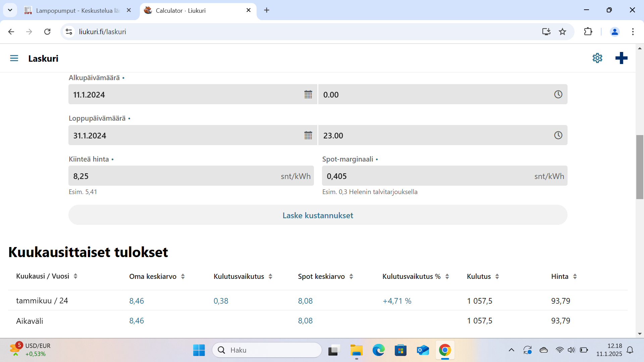Click the Spot-marginaali input field

pos(426,176)
